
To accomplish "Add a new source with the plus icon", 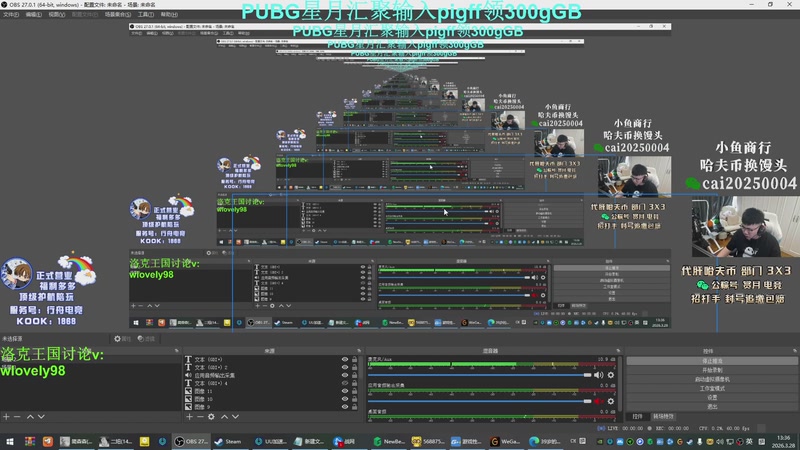I will [189, 417].
